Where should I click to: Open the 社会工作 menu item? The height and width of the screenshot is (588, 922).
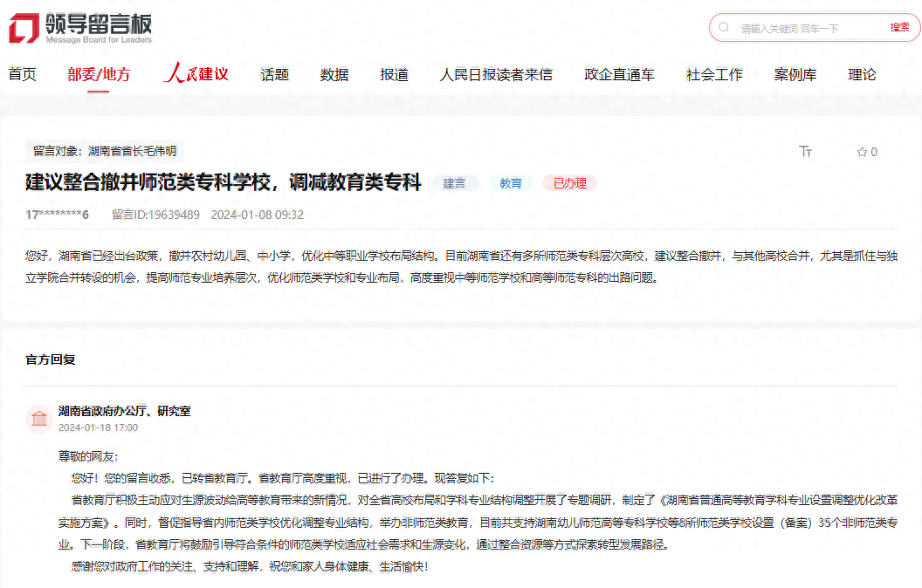[x=714, y=74]
